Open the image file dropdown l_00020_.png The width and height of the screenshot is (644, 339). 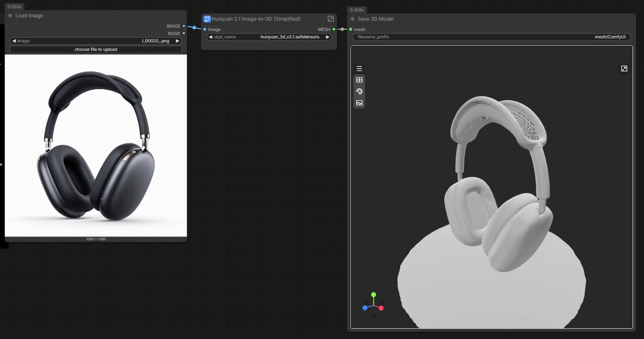[96, 41]
